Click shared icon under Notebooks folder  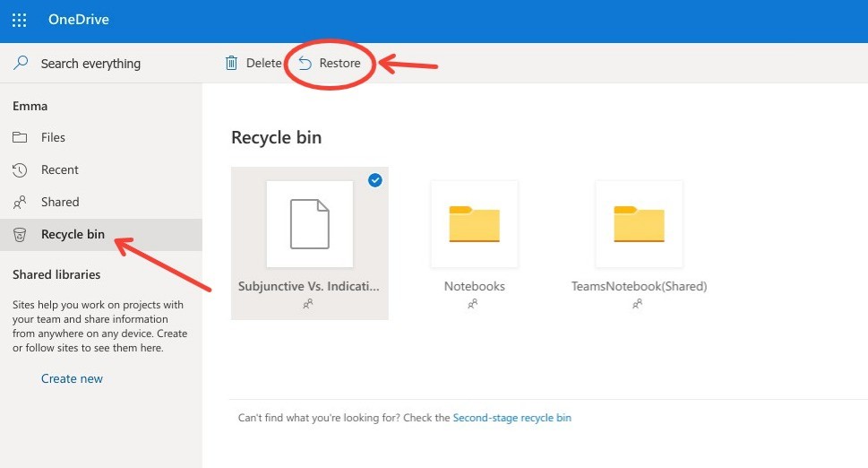coord(472,304)
